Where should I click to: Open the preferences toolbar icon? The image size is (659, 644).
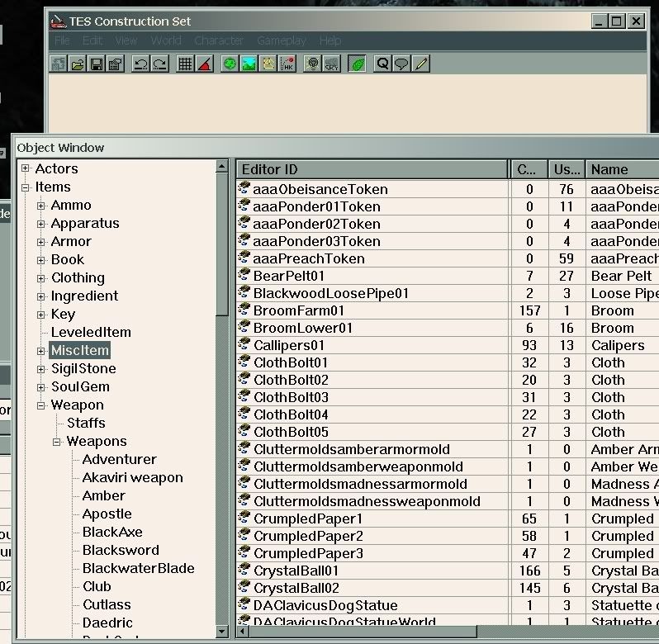[x=116, y=64]
